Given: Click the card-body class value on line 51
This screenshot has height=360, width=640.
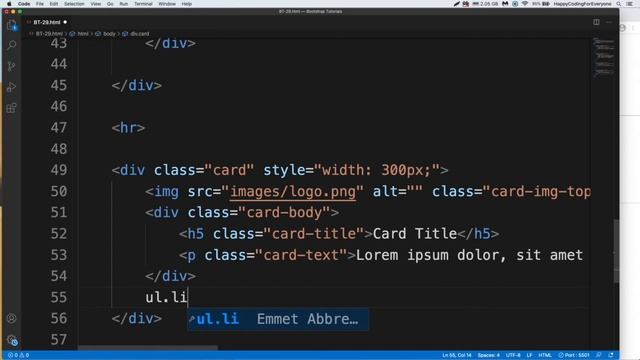Looking at the screenshot, I should [284, 213].
